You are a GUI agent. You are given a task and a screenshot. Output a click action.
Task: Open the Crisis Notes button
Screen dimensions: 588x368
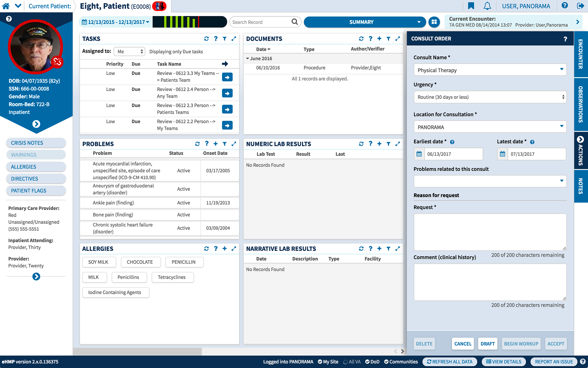point(36,143)
